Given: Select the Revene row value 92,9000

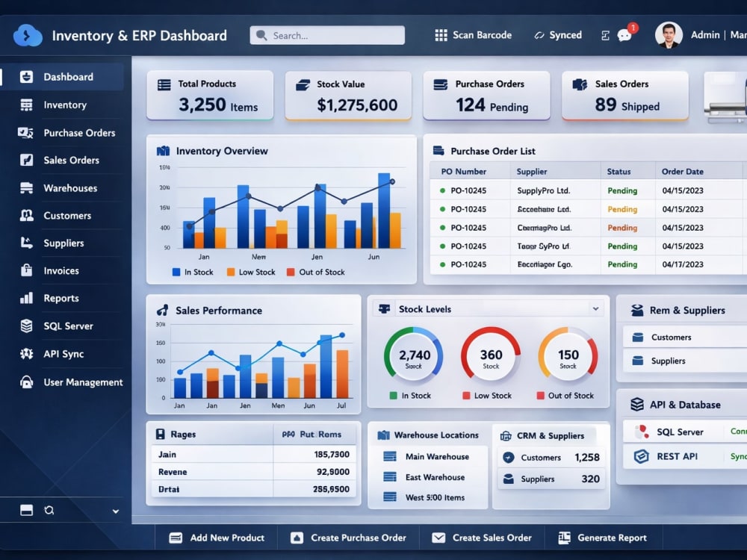Looking at the screenshot, I should (333, 472).
